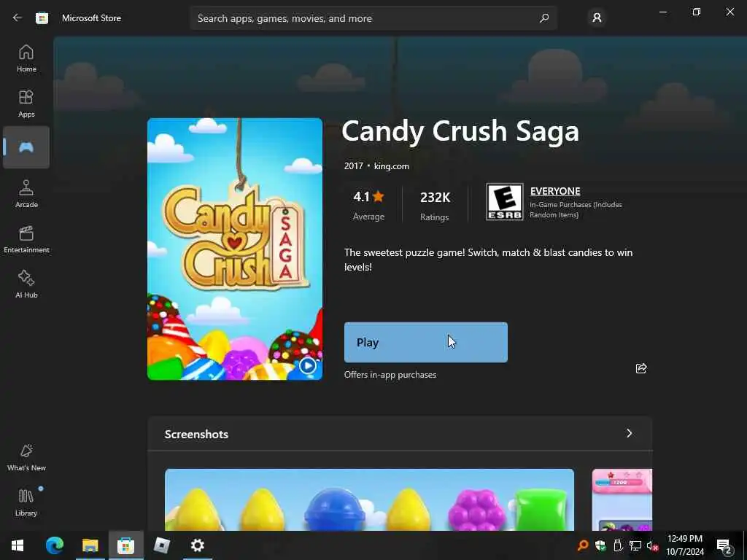The width and height of the screenshot is (747, 560).
Task: Click the 2017 release year text
Action: [354, 166]
